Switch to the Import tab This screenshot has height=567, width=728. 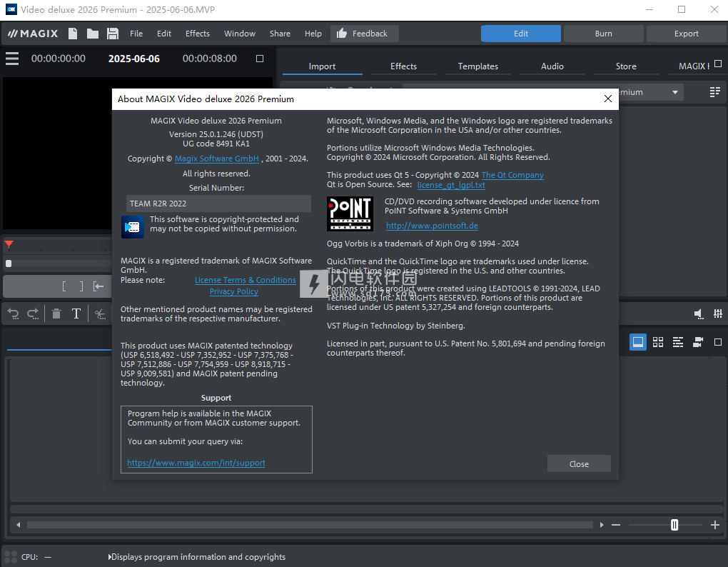(322, 66)
